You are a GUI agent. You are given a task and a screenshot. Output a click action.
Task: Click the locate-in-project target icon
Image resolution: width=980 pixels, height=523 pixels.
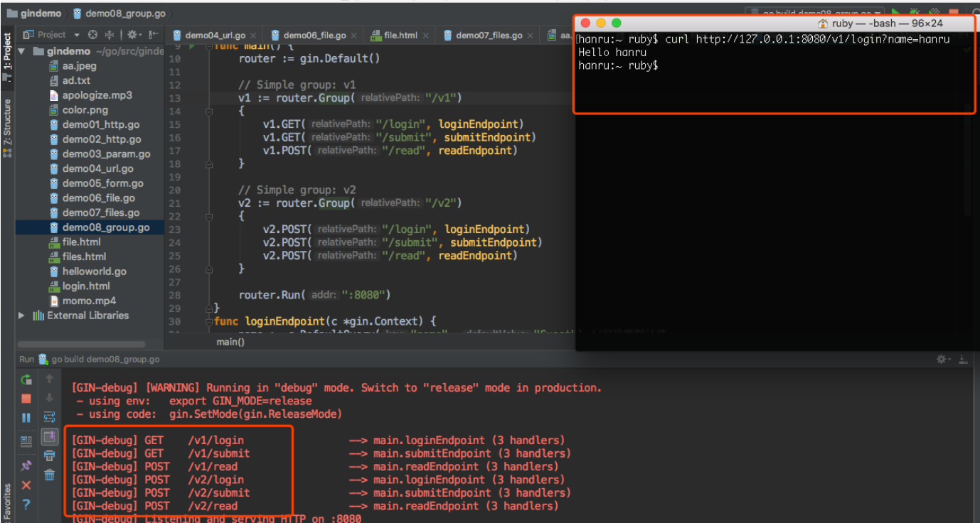[92, 35]
